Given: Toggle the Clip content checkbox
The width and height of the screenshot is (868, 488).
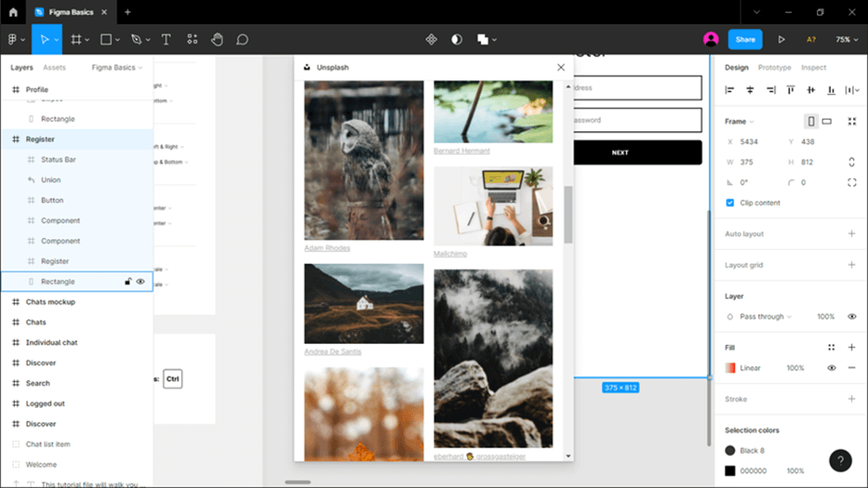Looking at the screenshot, I should point(730,203).
